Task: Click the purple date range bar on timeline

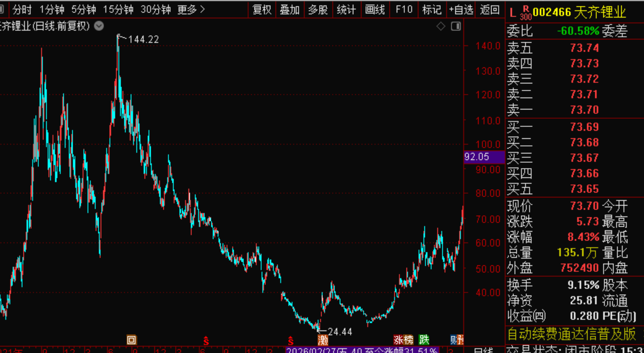Action: click(x=362, y=350)
